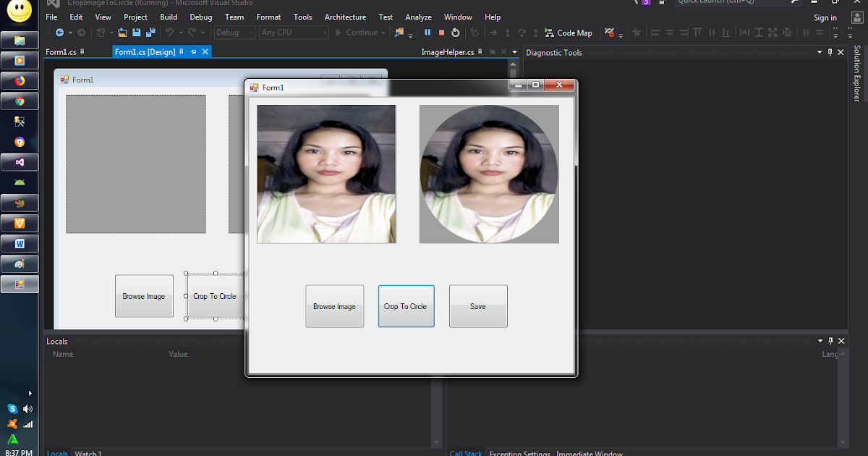This screenshot has width=868, height=456.
Task: Click the Locals panel vertical scrollbar down arrow
Action: pos(436,442)
